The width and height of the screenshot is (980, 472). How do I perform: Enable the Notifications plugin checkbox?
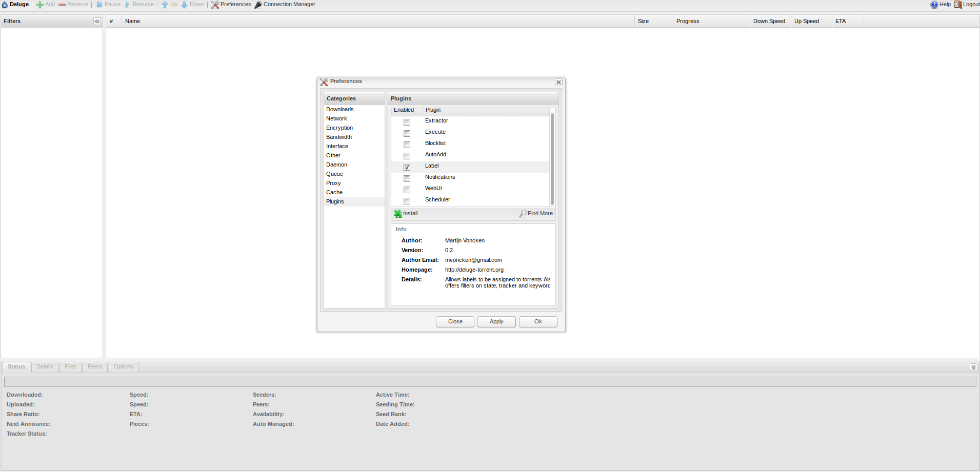(x=407, y=178)
